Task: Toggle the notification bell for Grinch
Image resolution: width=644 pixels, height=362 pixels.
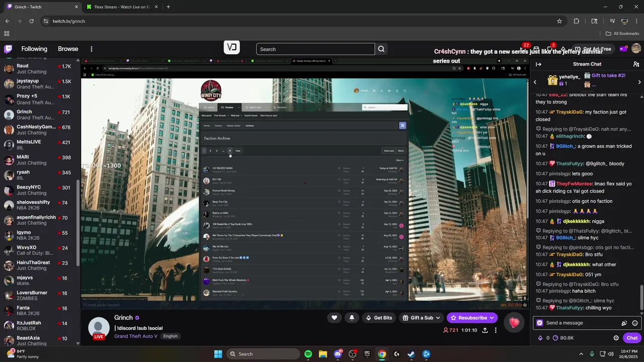Action: pos(352,318)
